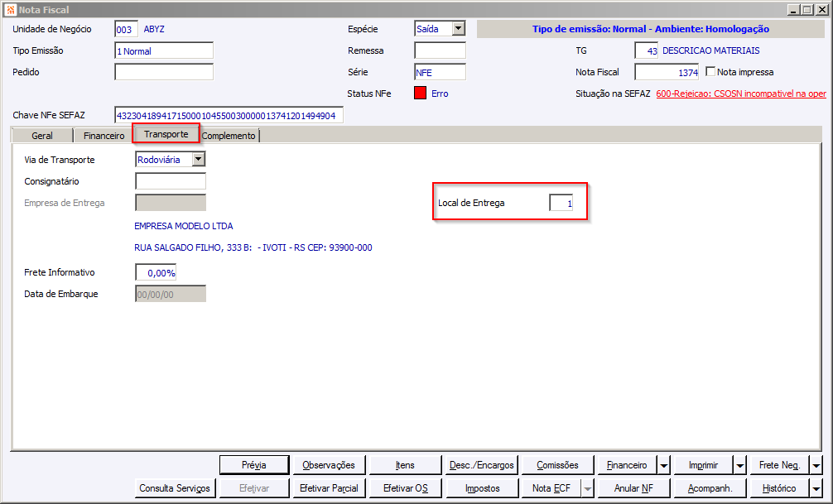
Task: Open the Impostos button
Action: point(481,488)
